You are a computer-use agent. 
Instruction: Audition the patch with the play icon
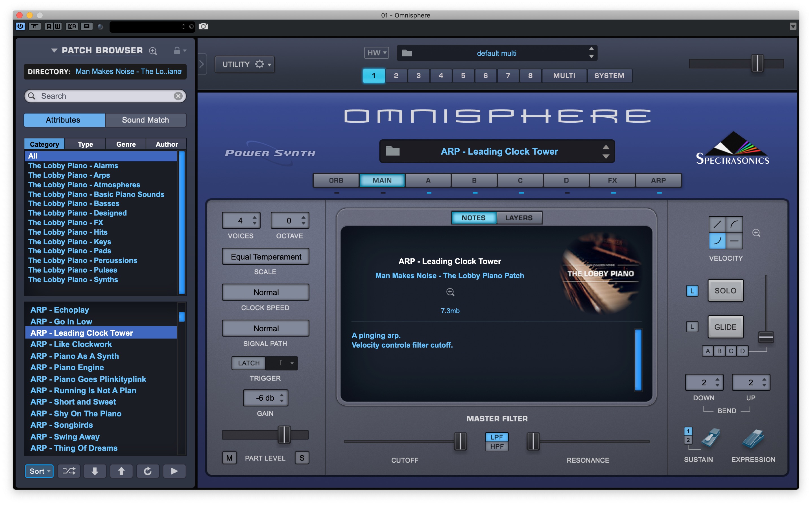174,471
